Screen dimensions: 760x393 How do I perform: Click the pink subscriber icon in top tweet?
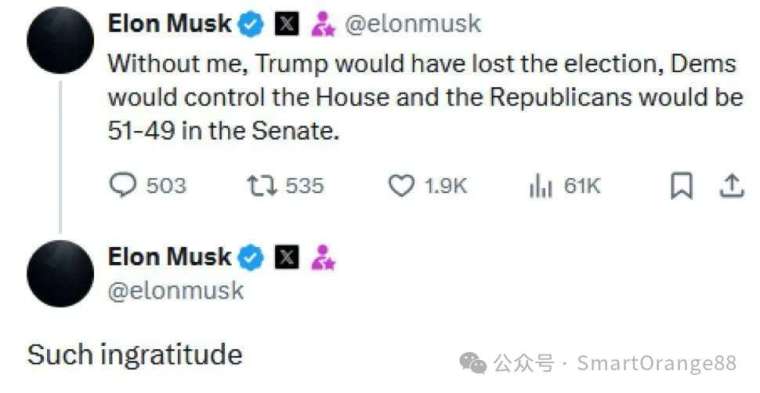(323, 24)
